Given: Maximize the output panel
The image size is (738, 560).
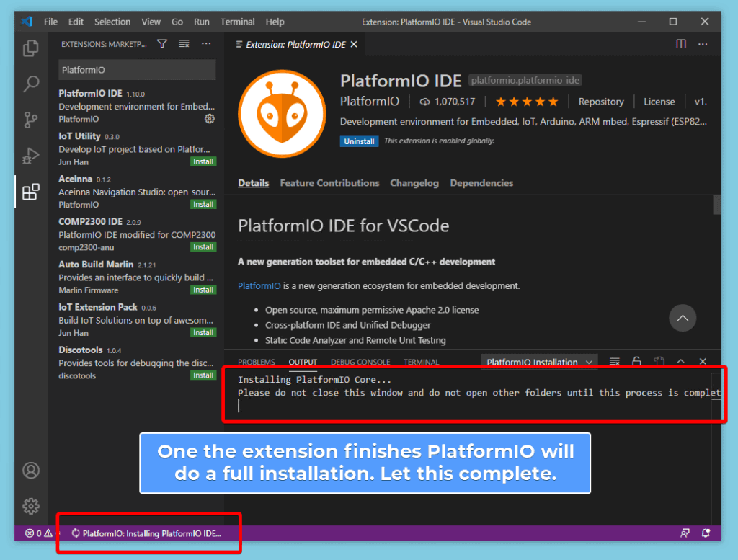Looking at the screenshot, I should pyautogui.click(x=680, y=361).
